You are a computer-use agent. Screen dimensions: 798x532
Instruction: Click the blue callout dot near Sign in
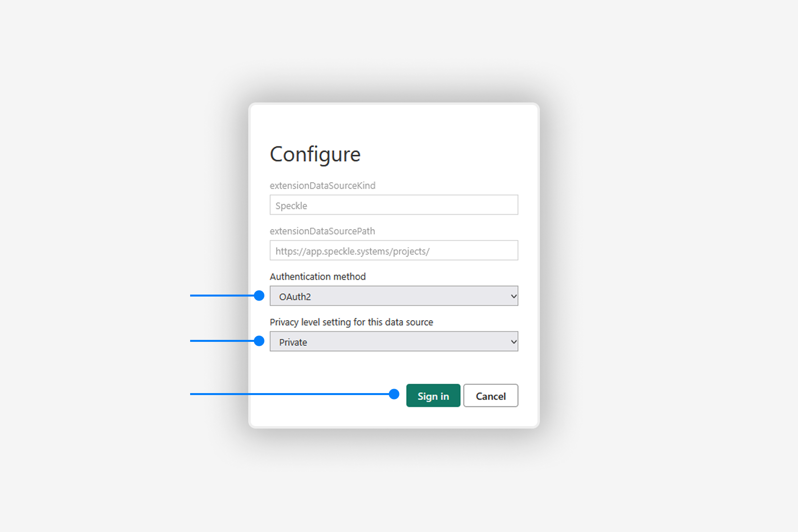coord(394,394)
